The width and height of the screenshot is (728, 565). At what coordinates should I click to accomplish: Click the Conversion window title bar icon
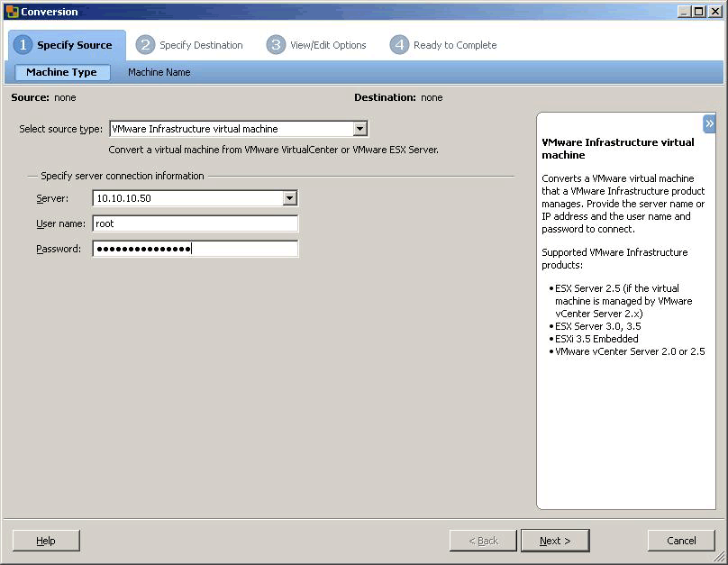pos(12,11)
